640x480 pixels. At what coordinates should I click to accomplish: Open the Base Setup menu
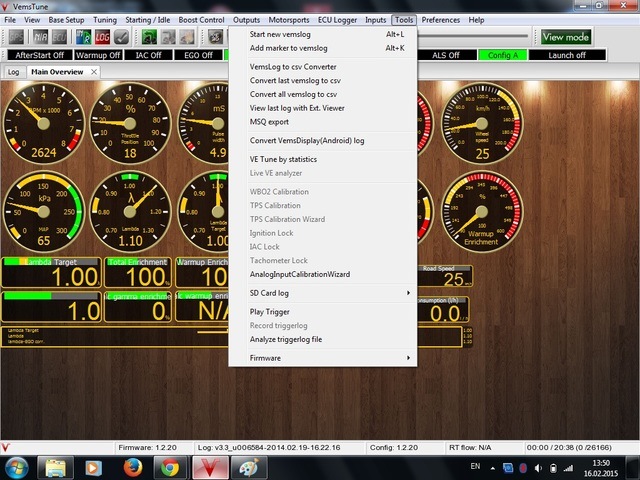coord(66,20)
